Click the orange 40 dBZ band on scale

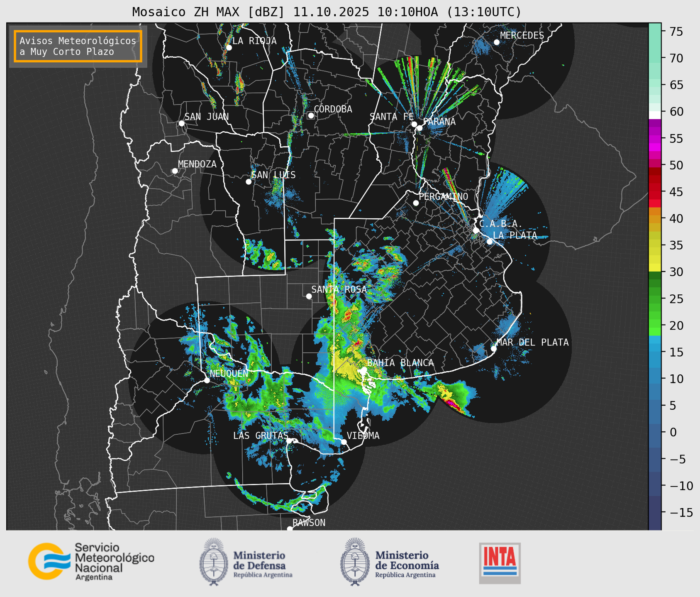click(x=654, y=218)
